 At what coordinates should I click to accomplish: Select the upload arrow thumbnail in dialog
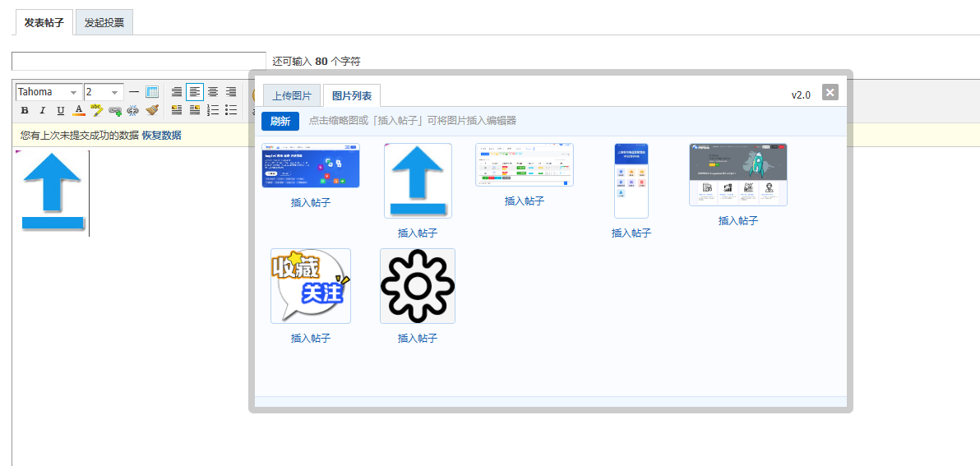click(x=418, y=181)
